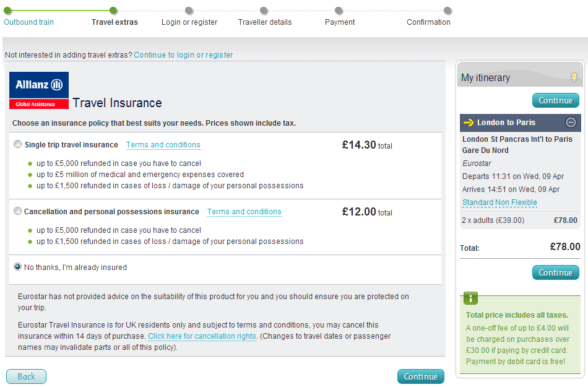588x387 pixels.
Task: Open Terms and conditions for cancellation insurance
Action: [x=244, y=212]
